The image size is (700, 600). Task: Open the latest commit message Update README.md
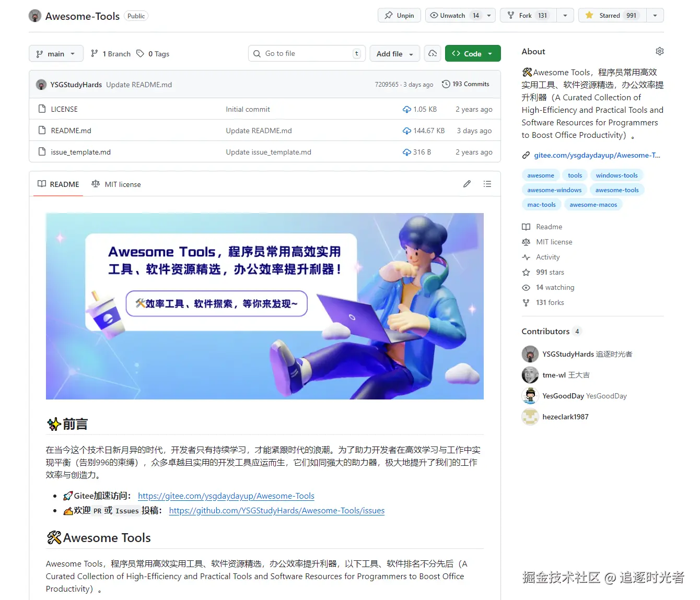139,85
